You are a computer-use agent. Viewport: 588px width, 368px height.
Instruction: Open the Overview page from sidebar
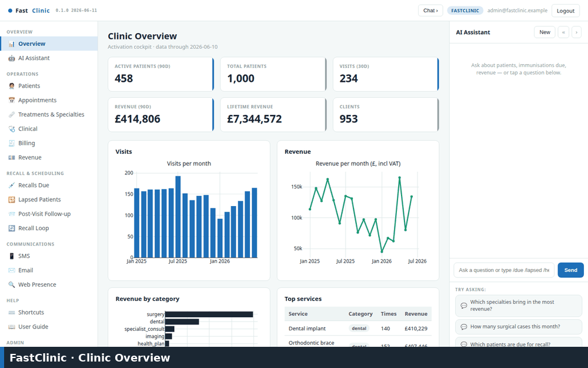click(49, 44)
